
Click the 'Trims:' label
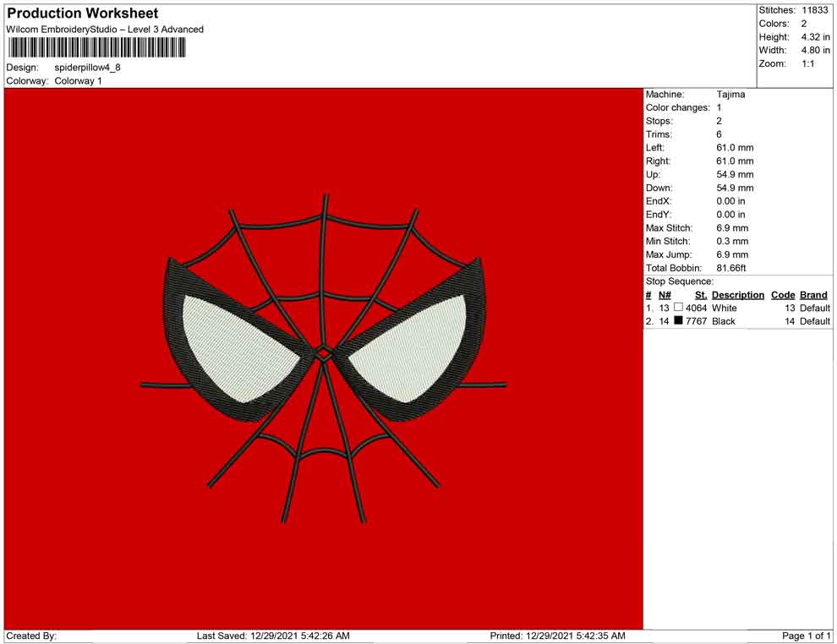coord(659,134)
